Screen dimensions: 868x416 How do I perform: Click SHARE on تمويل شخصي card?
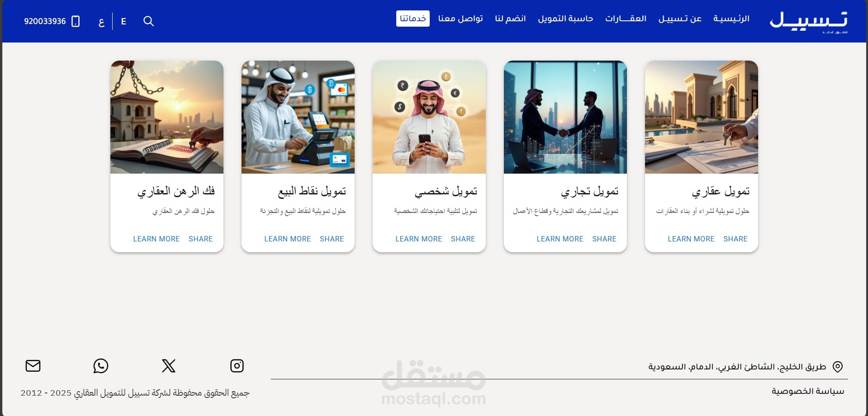tap(463, 239)
